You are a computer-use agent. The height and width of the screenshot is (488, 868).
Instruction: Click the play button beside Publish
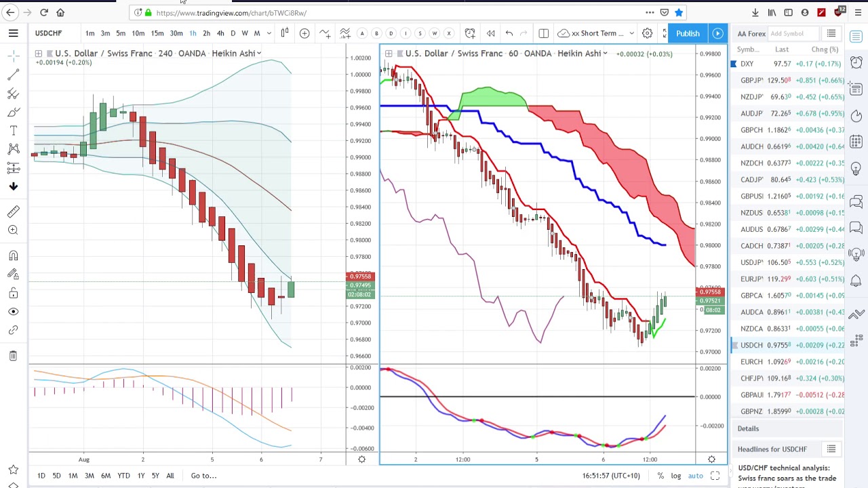[717, 33]
